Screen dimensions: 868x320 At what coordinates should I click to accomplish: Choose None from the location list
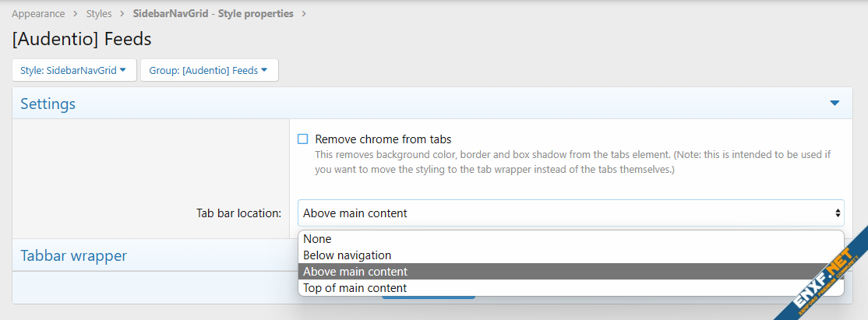tap(317, 239)
